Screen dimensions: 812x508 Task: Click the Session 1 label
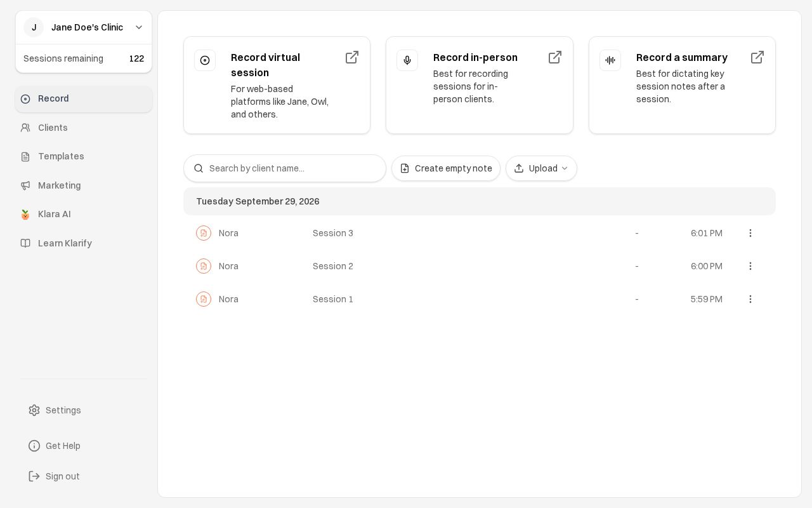(333, 299)
